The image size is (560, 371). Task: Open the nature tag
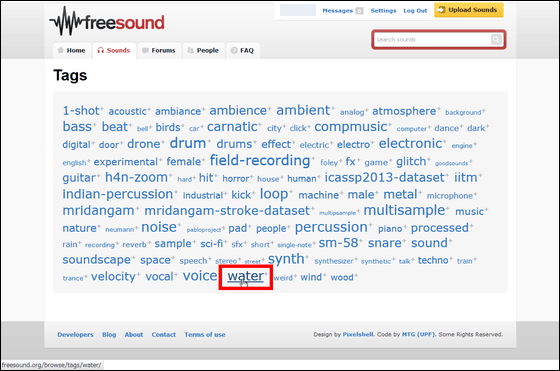coord(79,228)
